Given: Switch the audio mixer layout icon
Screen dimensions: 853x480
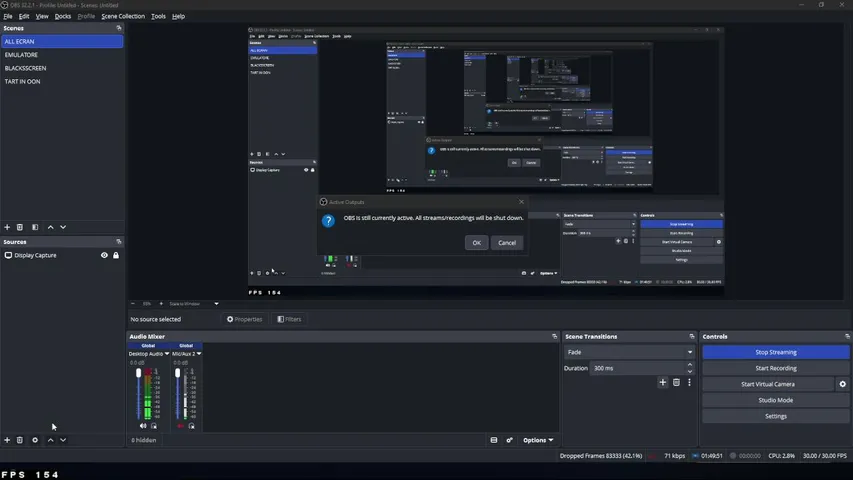Looking at the screenshot, I should point(494,440).
